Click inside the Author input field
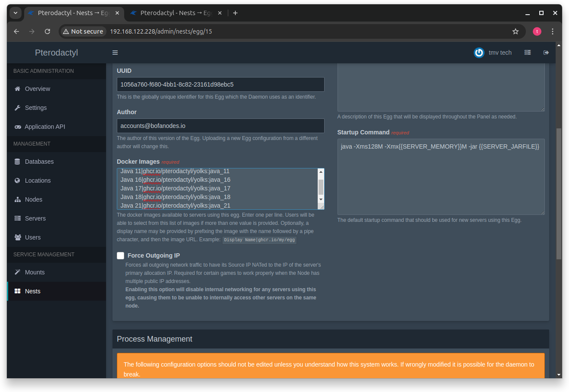This screenshot has height=392, width=569. (220, 126)
